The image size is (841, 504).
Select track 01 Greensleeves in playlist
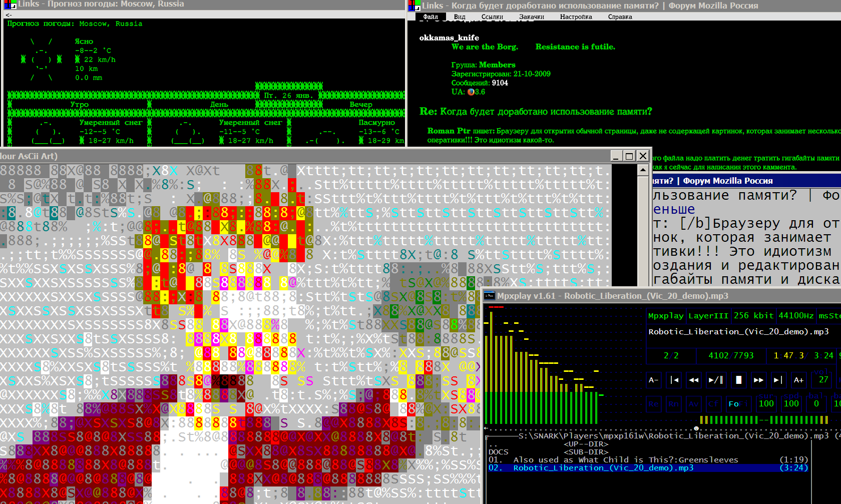648,459
